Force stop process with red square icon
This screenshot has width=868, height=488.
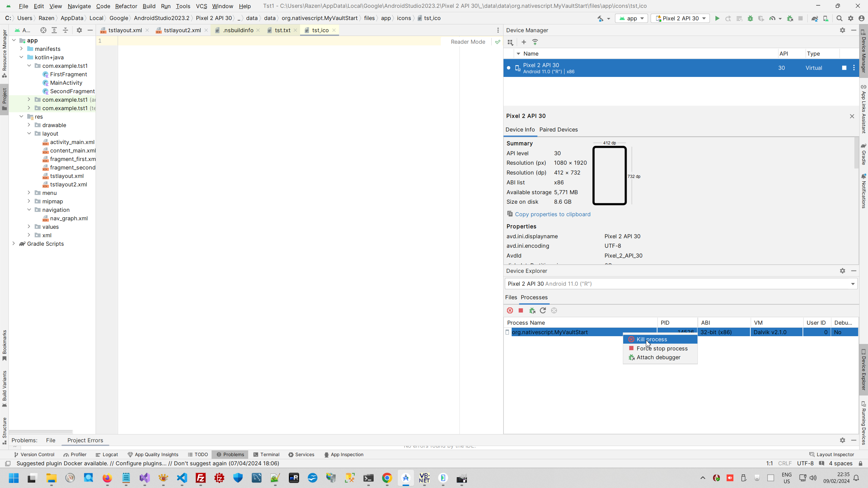coord(521,310)
